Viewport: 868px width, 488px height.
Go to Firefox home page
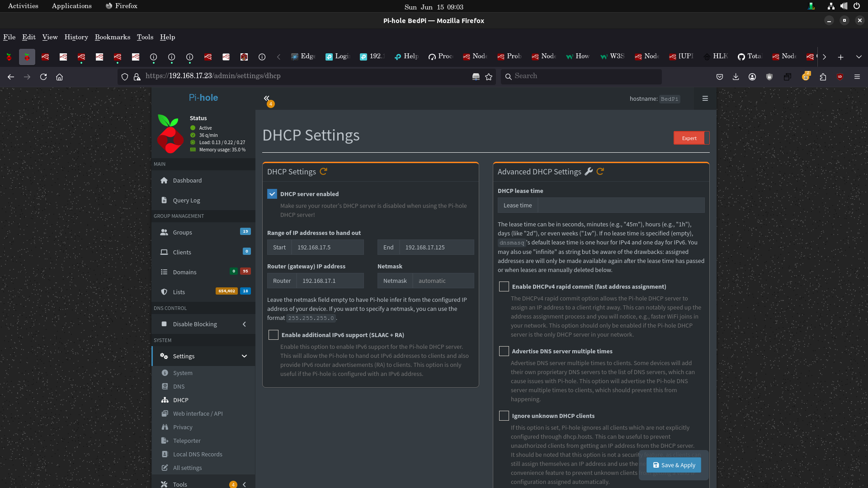[59, 77]
